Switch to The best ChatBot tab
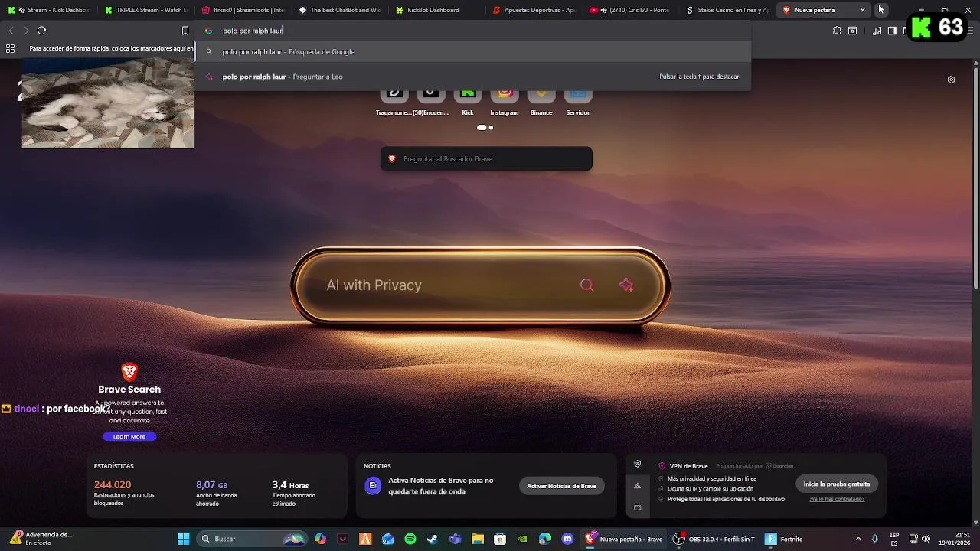 [340, 10]
